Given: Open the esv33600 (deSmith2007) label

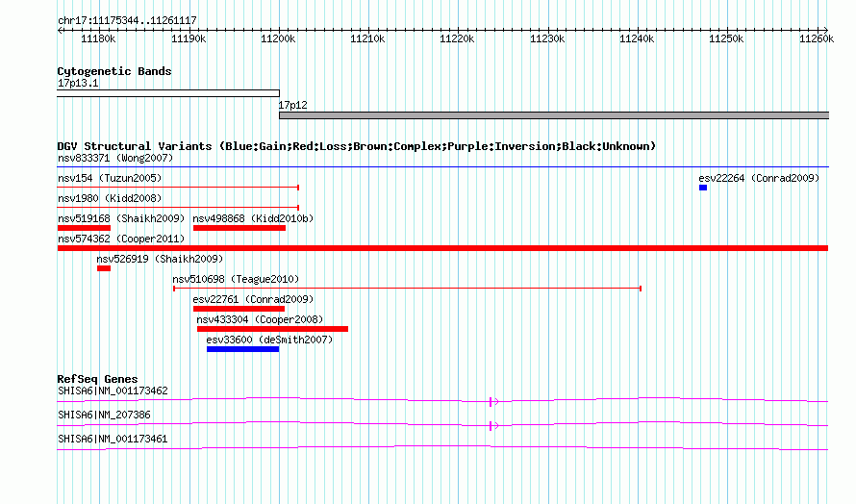Looking at the screenshot, I should click(x=269, y=340).
